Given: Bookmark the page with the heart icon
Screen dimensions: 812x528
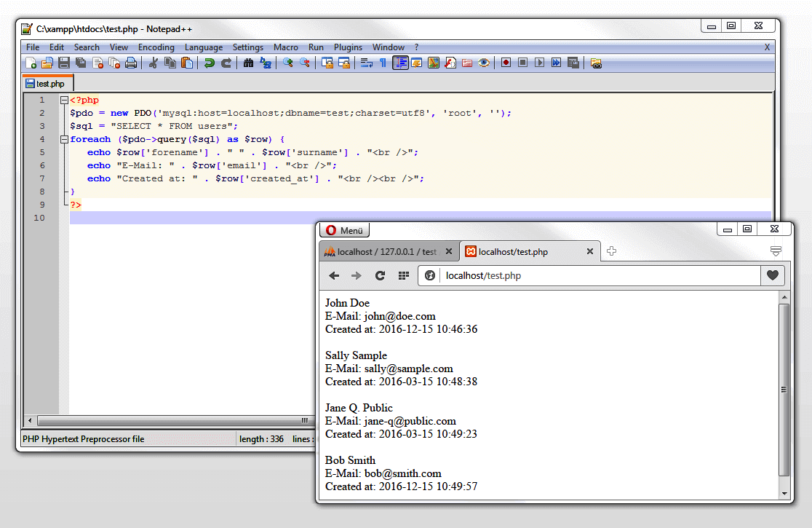Looking at the screenshot, I should pyautogui.click(x=772, y=276).
